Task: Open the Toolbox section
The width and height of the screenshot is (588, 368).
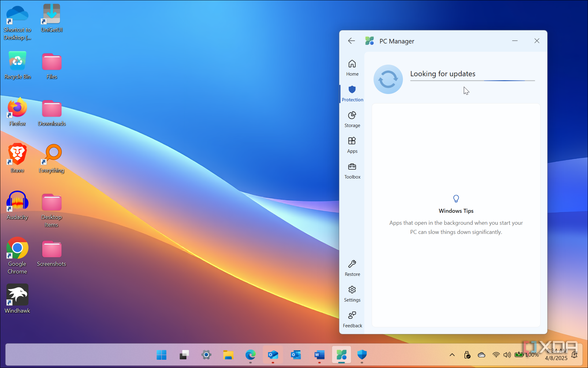Action: (352, 171)
